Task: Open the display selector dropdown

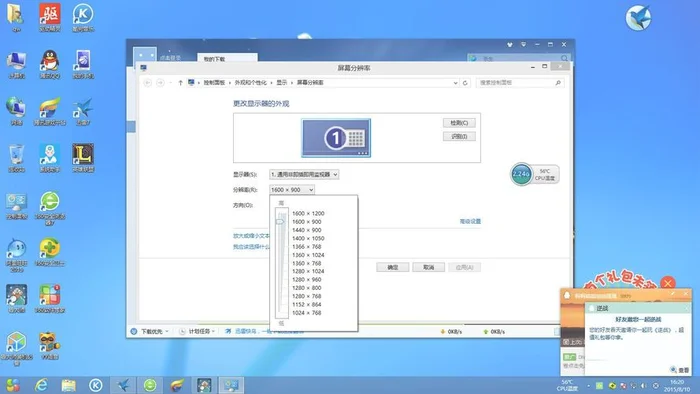Action: [304, 174]
